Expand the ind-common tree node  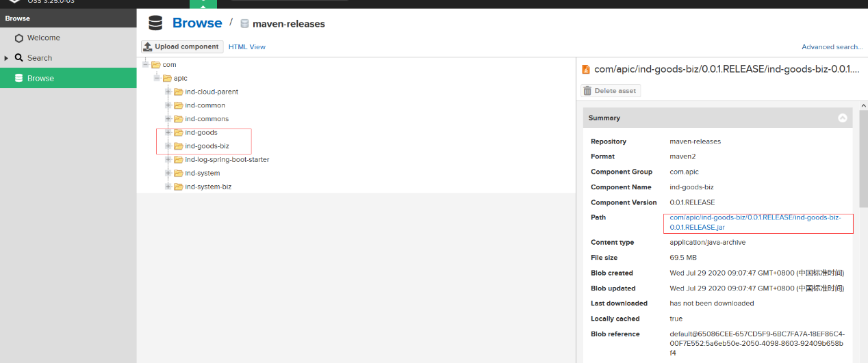click(x=168, y=105)
